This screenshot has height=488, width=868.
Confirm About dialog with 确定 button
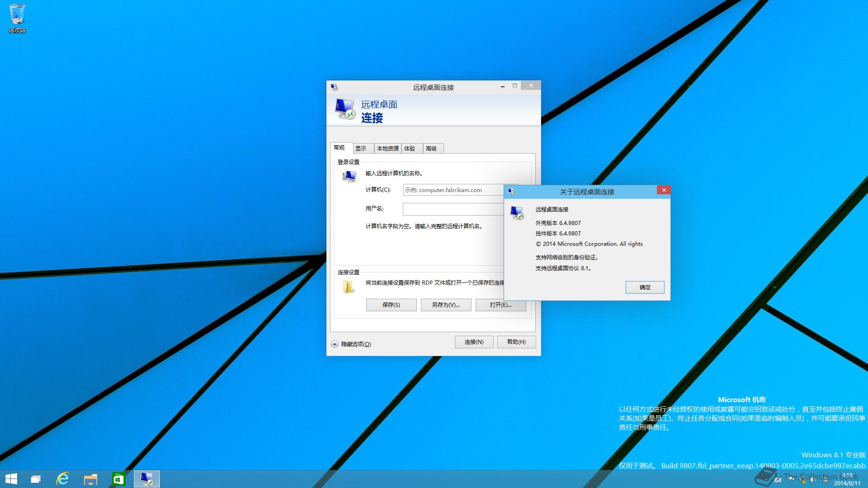[645, 287]
